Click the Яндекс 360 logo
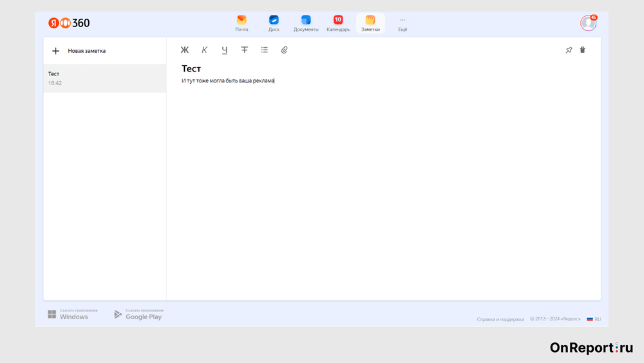 69,23
